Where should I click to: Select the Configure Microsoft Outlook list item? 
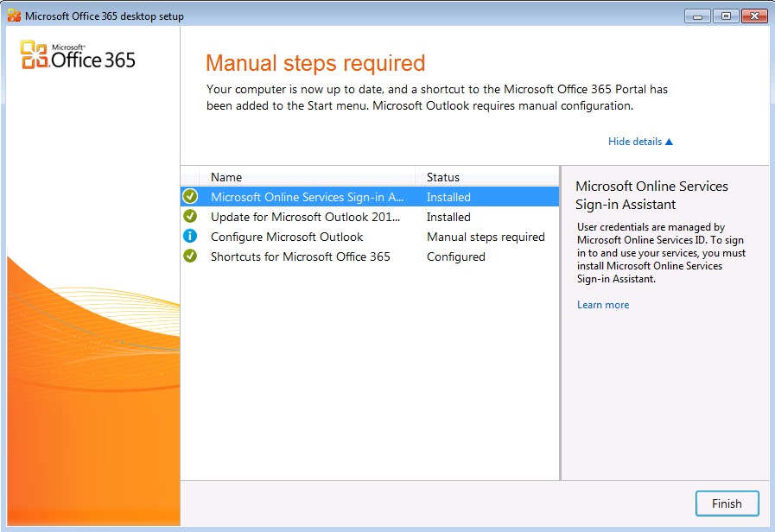287,237
